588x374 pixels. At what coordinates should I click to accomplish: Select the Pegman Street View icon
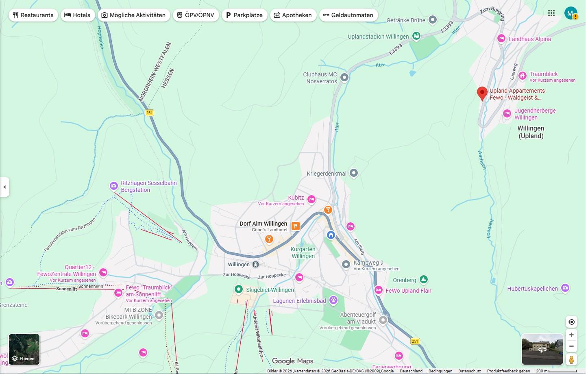pos(571,359)
